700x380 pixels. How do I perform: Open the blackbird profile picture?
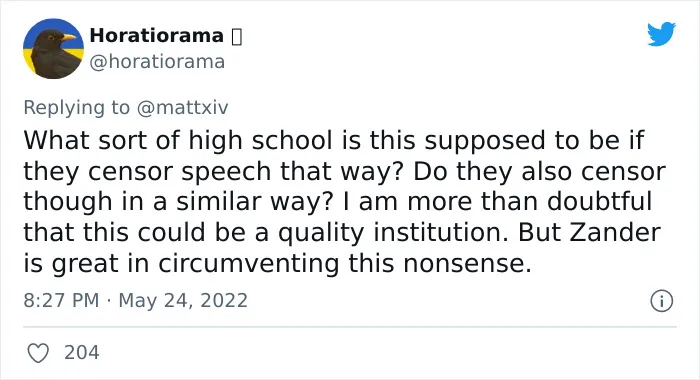click(x=53, y=49)
